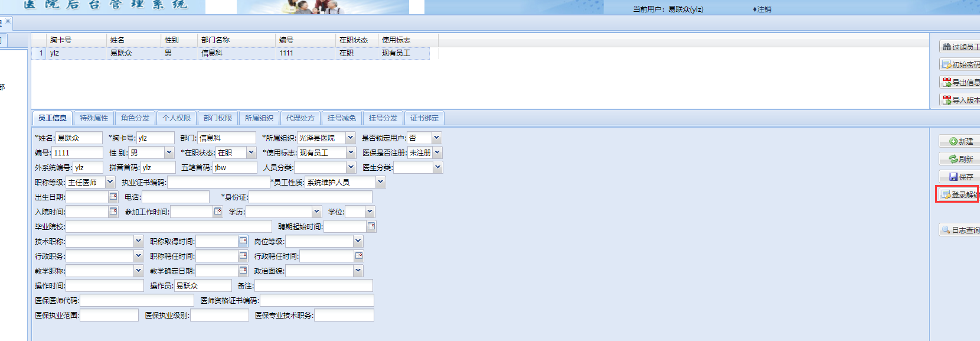Expand the 所属组织 dropdown
The image size is (980, 341).
350,138
